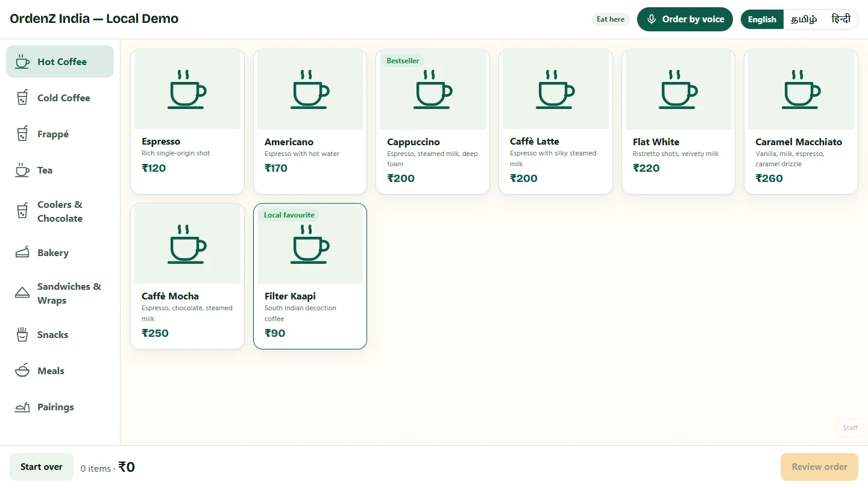This screenshot has width=868, height=488.
Task: Select the Flat White item name
Action: (656, 142)
